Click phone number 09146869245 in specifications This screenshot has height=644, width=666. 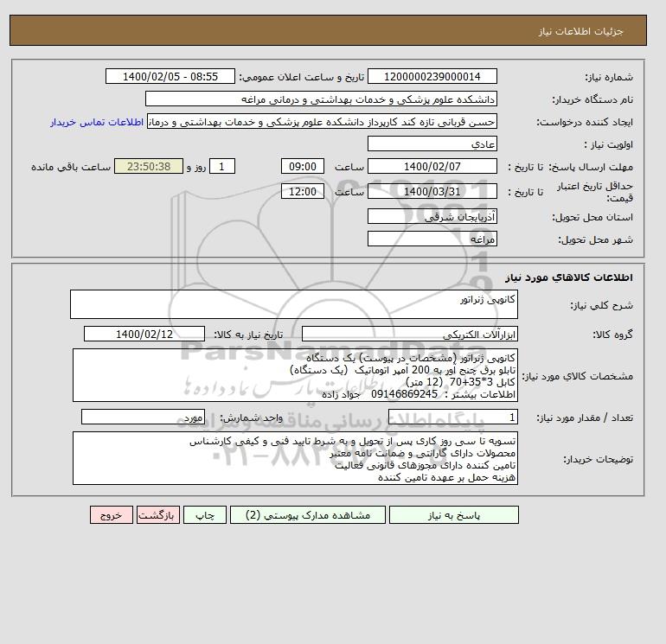click(x=405, y=394)
